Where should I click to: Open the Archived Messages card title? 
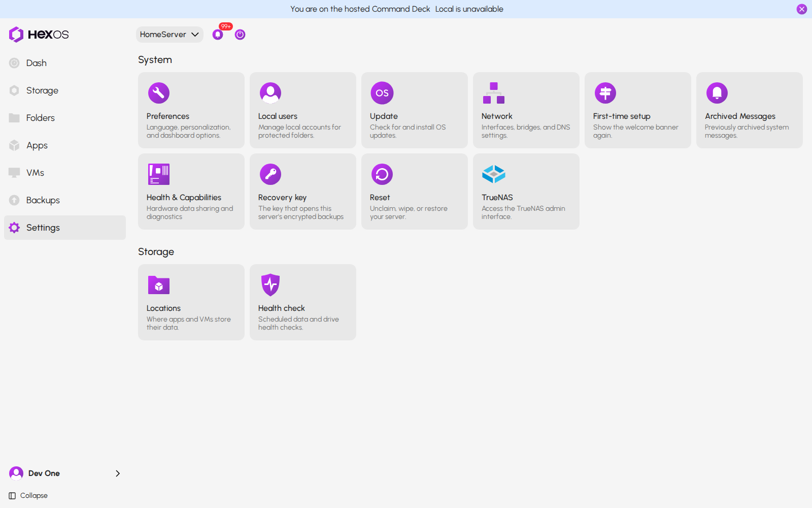point(740,116)
